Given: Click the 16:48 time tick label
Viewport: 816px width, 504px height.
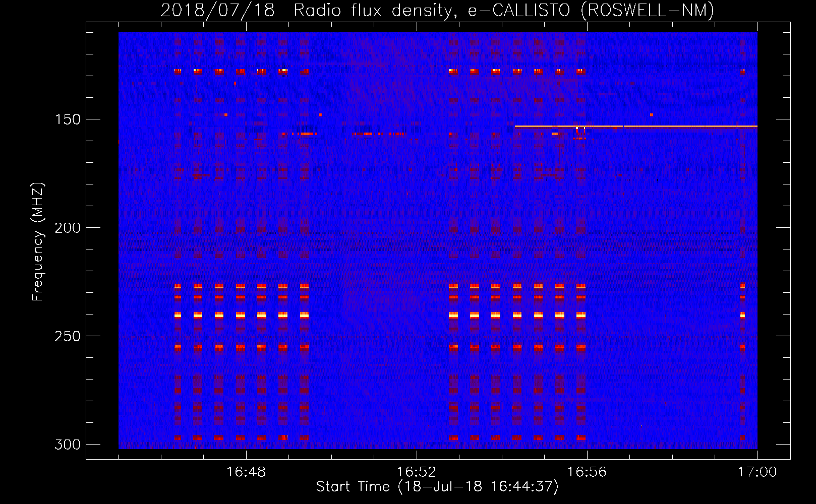Looking at the screenshot, I should pos(246,472).
